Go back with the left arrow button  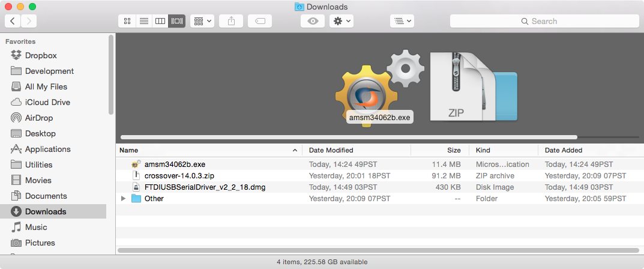(13, 21)
